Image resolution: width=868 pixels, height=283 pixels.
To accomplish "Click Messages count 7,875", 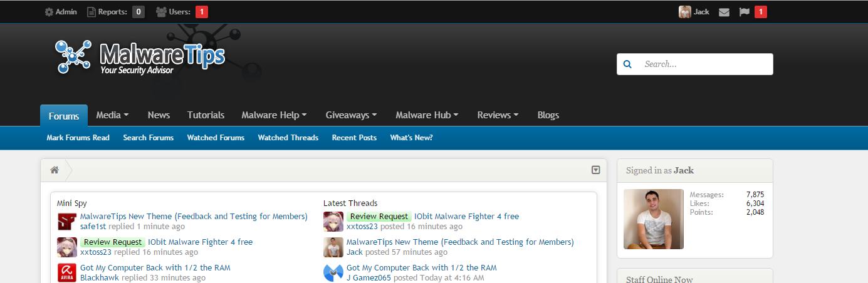I will [x=755, y=195].
